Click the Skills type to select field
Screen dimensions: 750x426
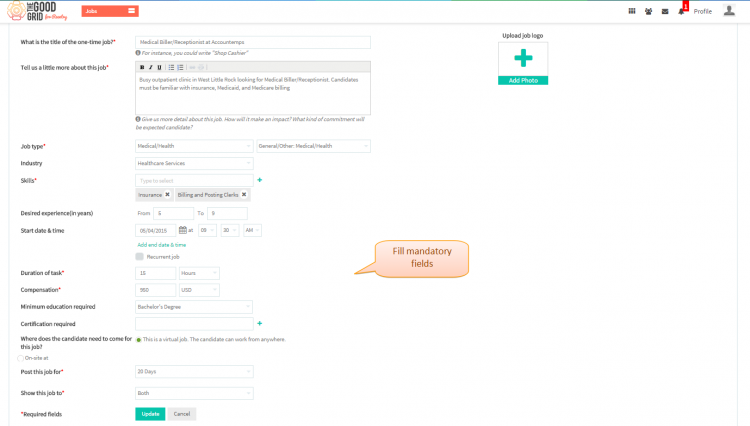tap(194, 181)
